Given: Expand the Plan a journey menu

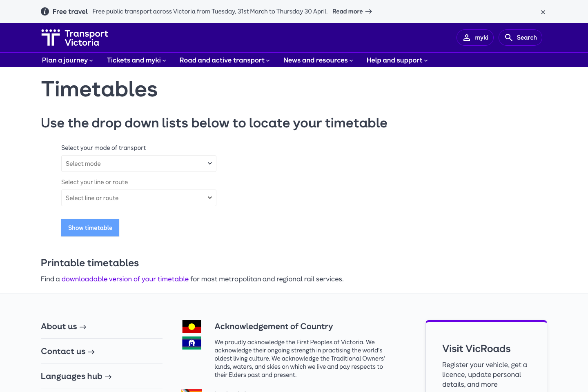Looking at the screenshot, I should click(x=67, y=60).
